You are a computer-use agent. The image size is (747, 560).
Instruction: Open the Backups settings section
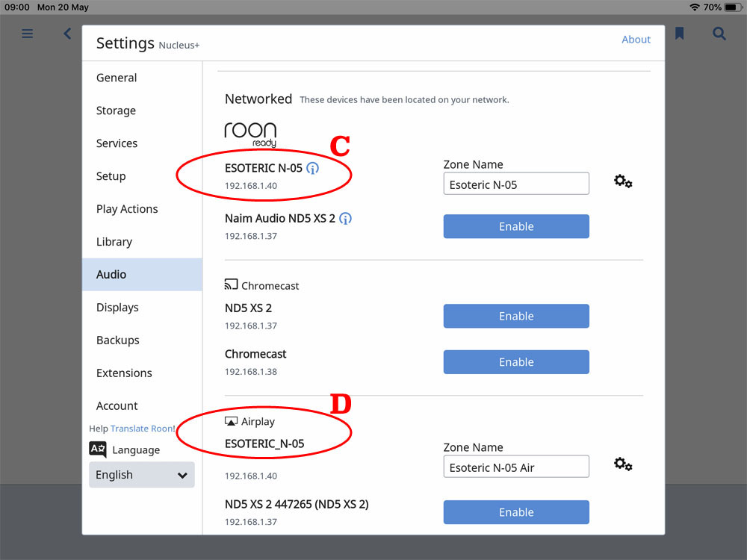[117, 340]
